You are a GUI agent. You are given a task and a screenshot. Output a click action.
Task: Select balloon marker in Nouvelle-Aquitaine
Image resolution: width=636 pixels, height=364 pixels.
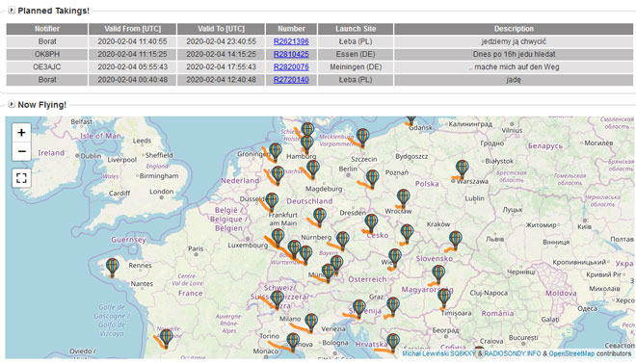[x=166, y=339]
